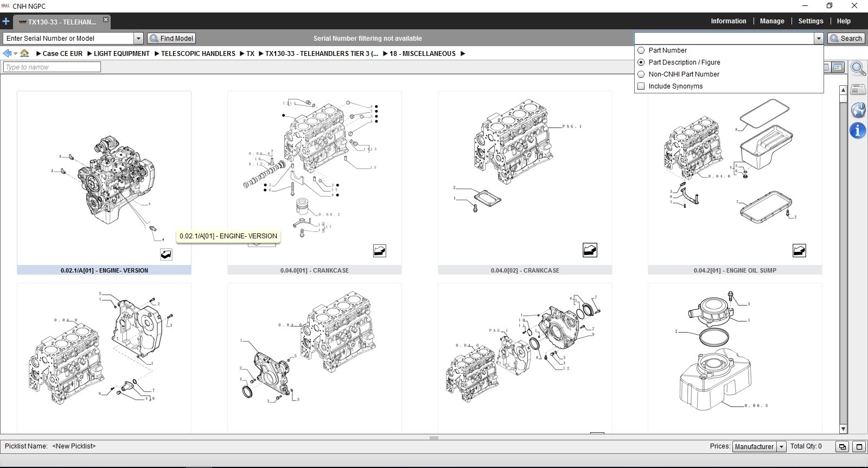Open the Settings menu
Image resolution: width=868 pixels, height=468 pixels.
pyautogui.click(x=810, y=21)
